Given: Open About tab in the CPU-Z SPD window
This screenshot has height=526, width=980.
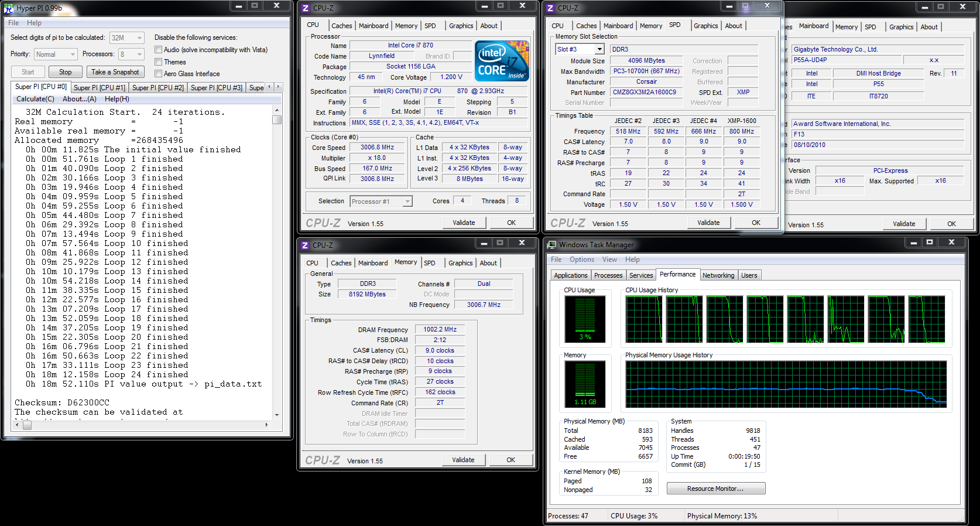Looking at the screenshot, I should [x=734, y=26].
